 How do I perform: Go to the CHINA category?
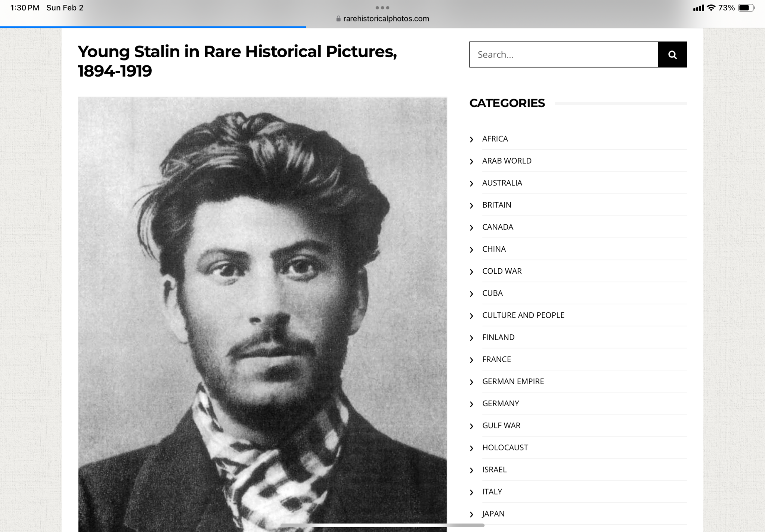click(x=494, y=249)
